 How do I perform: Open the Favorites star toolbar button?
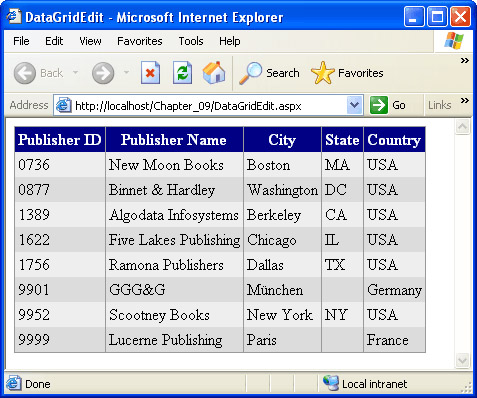322,73
